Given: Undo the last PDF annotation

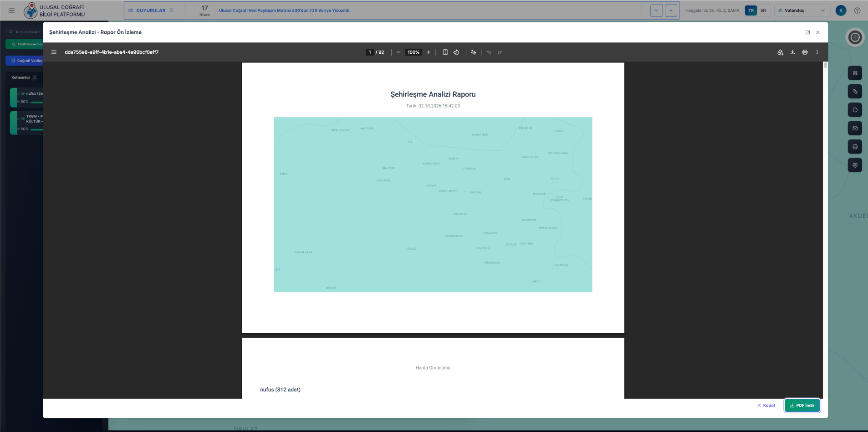Looking at the screenshot, I should tap(489, 52).
